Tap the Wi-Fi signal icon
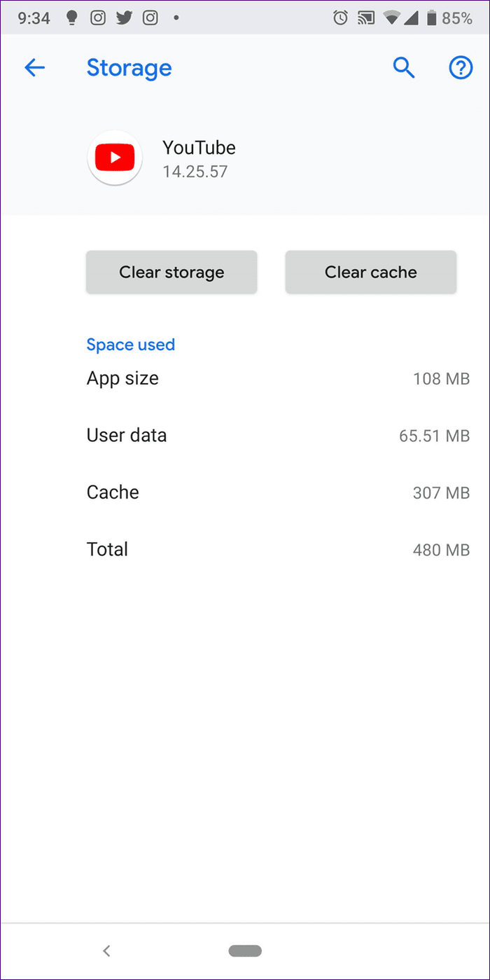The height and width of the screenshot is (980, 490). tap(391, 18)
